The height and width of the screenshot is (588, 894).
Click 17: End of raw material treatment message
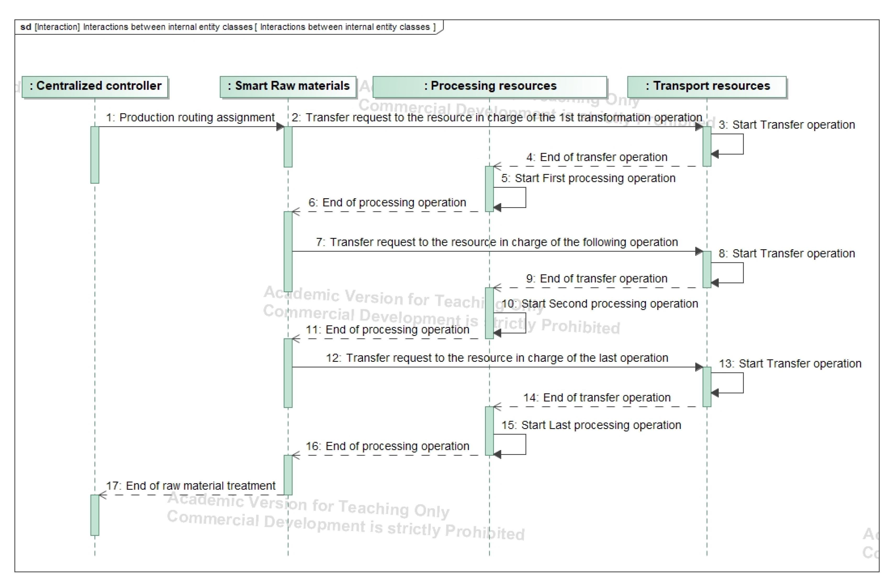[x=190, y=486]
